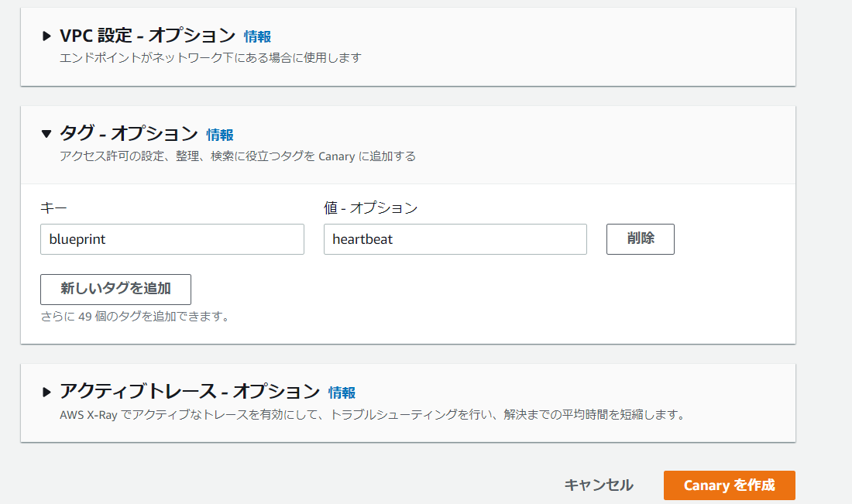The image size is (852, 504).
Task: Expand the VPC 設定 section triangle
Action: (47, 36)
